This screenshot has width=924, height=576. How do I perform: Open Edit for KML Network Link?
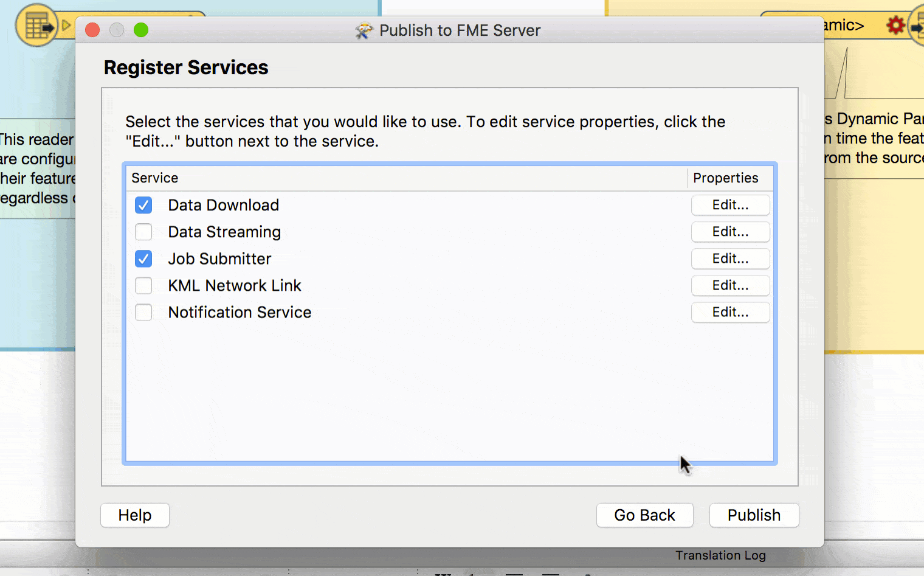coord(730,285)
